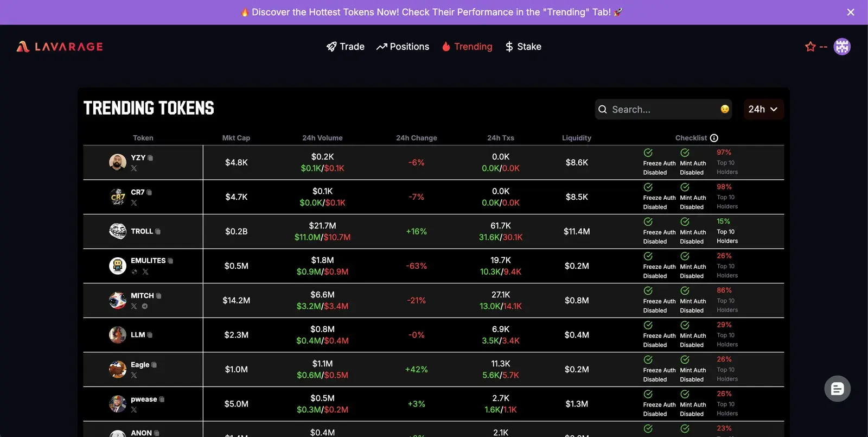868x437 pixels.
Task: Click the favorites star icon
Action: tap(810, 47)
